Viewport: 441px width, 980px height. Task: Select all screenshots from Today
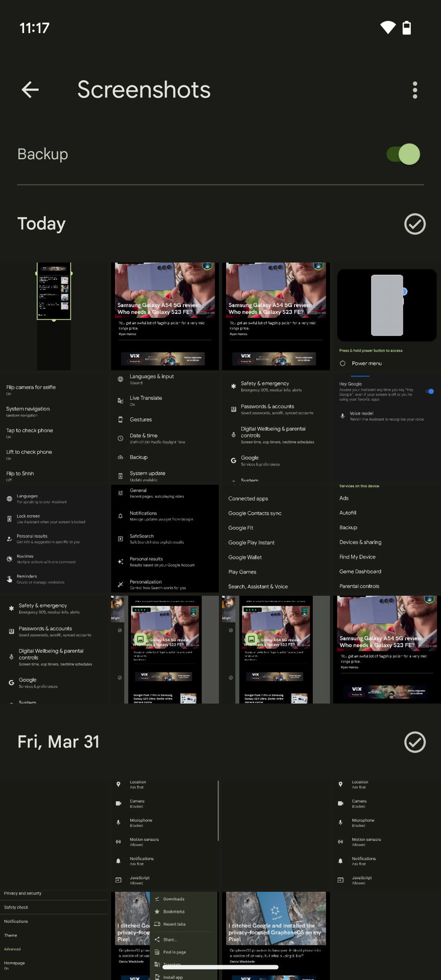click(415, 224)
